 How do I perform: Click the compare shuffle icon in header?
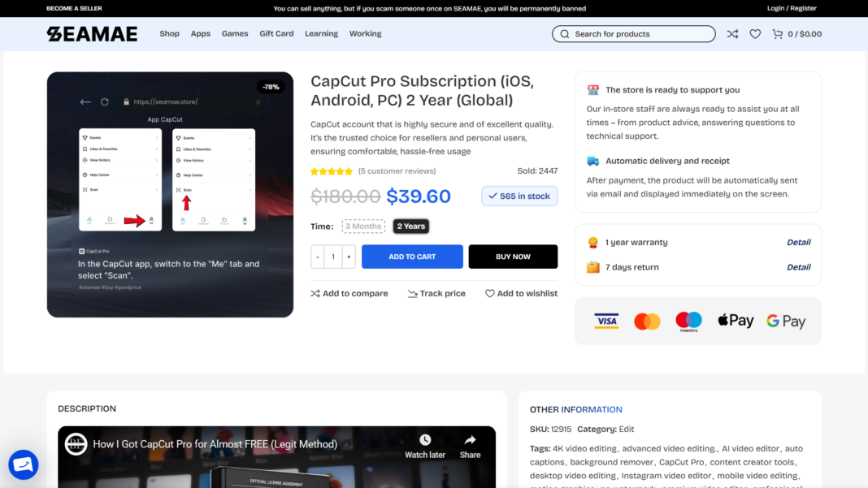click(x=732, y=34)
